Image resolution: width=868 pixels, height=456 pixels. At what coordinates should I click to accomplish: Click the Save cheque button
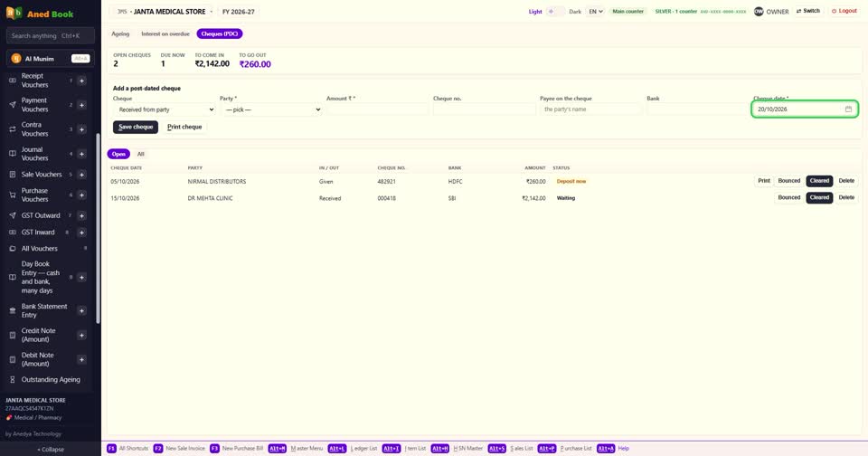pyautogui.click(x=136, y=127)
